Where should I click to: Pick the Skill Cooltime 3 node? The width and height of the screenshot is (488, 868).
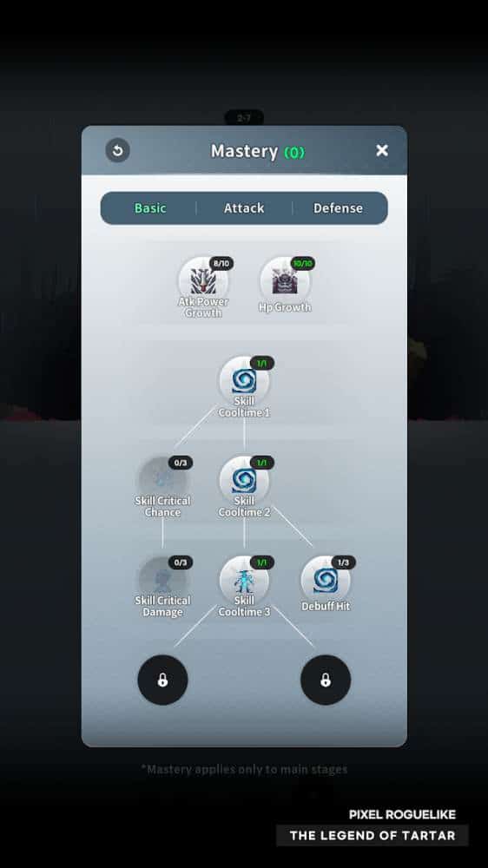[x=244, y=580]
